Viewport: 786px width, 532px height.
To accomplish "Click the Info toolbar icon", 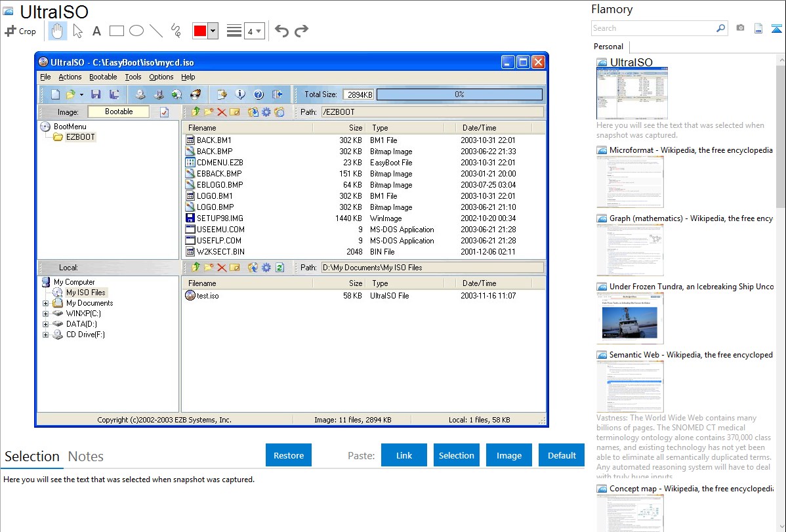I will (240, 94).
